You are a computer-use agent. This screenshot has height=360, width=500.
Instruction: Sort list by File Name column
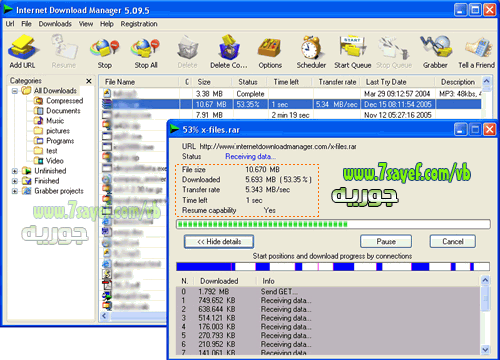tap(139, 82)
